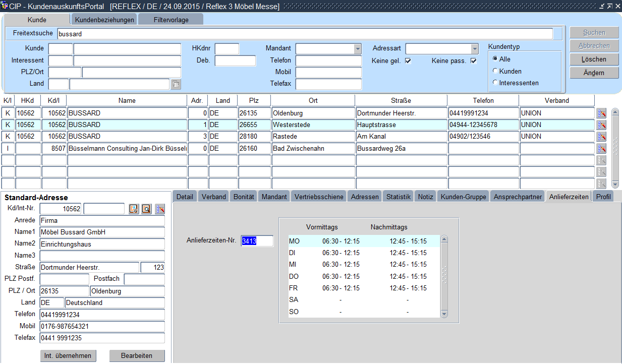
Task: Switch to the Kundenbeziehungen tab
Action: pyautogui.click(x=105, y=20)
